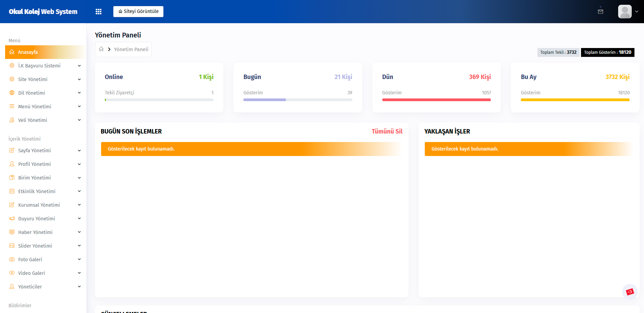The height and width of the screenshot is (313, 644).
Task: Click the Tümünü Sil link
Action: tap(387, 131)
